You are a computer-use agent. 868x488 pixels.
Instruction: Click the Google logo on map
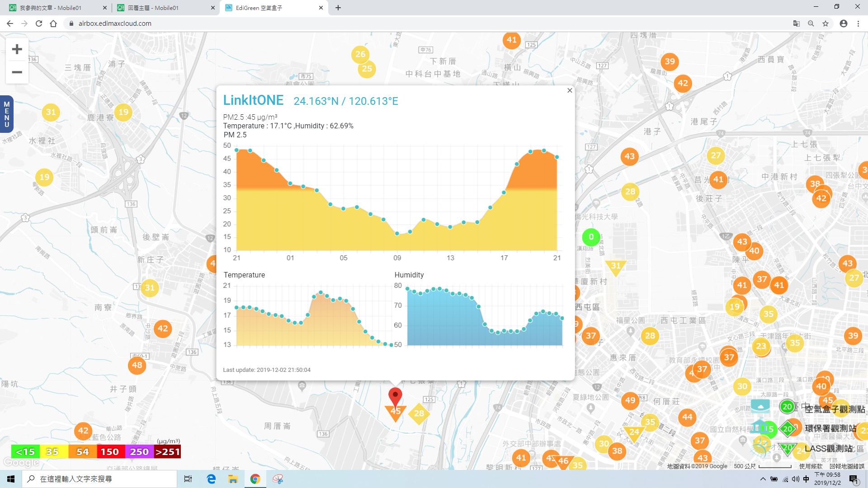point(21,463)
